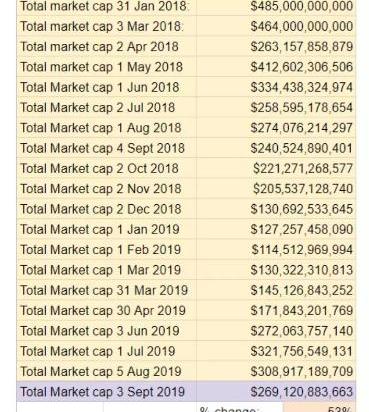Click the $485,000,000,000 value cell
The image size is (369, 412).
276,7
